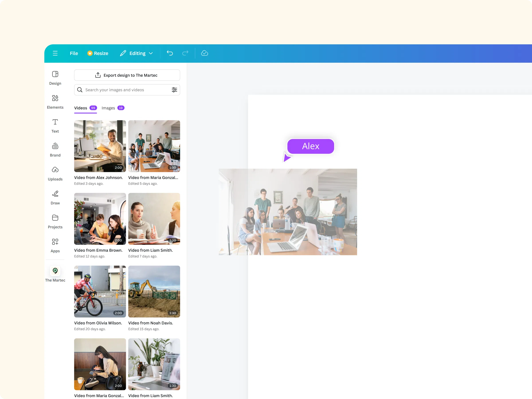Select the Edited 5 days ago Maria Gonzalez video
The image size is (532, 399).
(x=154, y=146)
